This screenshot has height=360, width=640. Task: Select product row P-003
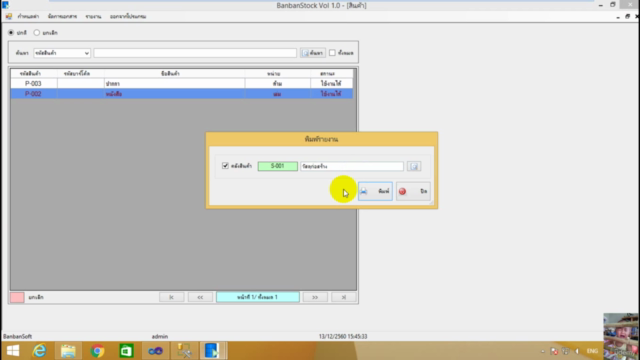coord(182,83)
